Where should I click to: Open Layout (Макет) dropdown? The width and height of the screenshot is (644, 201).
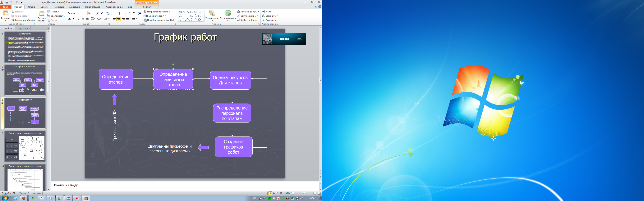(x=53, y=12)
